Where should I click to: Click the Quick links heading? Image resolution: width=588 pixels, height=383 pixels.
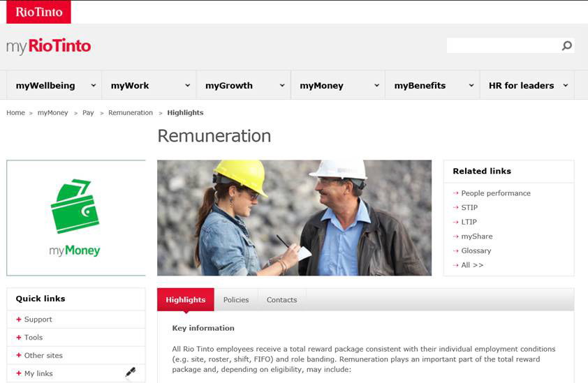click(x=41, y=299)
